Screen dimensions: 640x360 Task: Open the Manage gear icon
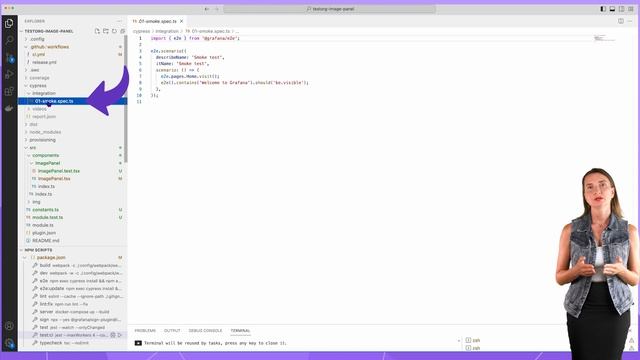(9, 343)
